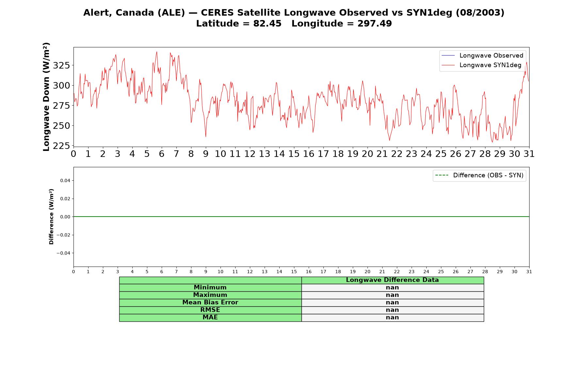
Task: Click the 325 tick on longwave axis
Action: pyautogui.click(x=61, y=65)
